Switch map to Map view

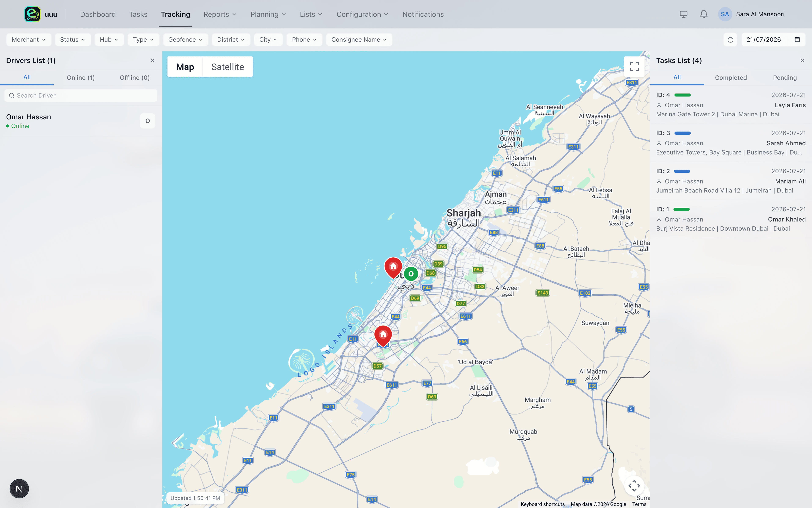pos(185,67)
